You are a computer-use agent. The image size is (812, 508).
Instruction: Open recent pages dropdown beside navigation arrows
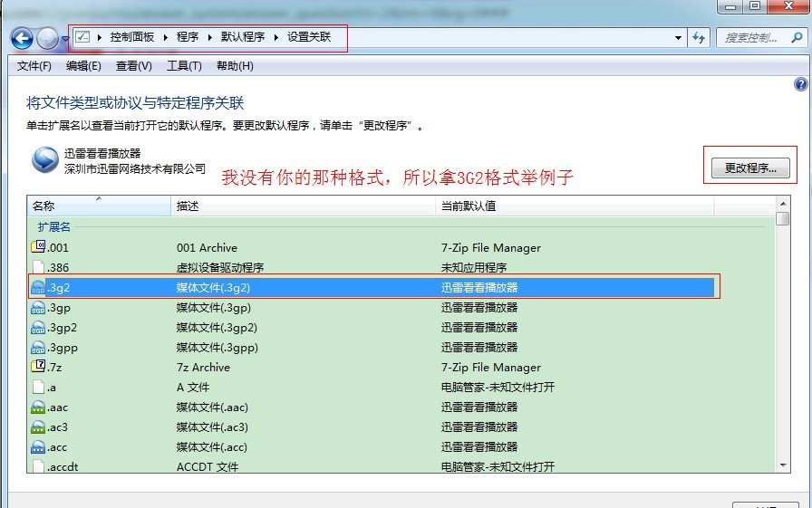(x=65, y=38)
